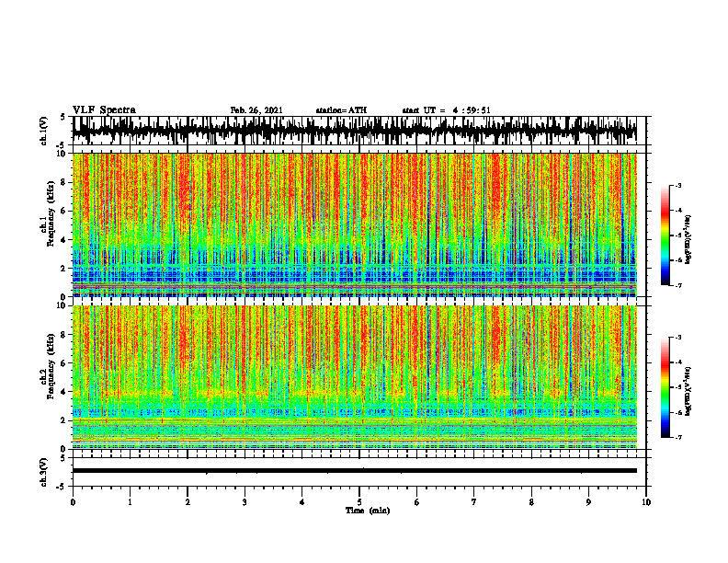Click the ch.2 spectrogram panel

tap(354, 377)
